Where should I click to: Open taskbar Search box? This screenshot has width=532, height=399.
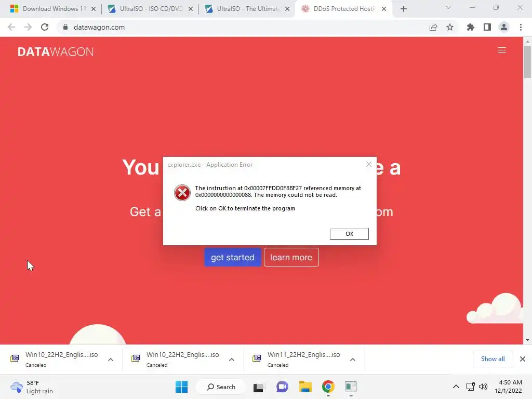pos(221,387)
